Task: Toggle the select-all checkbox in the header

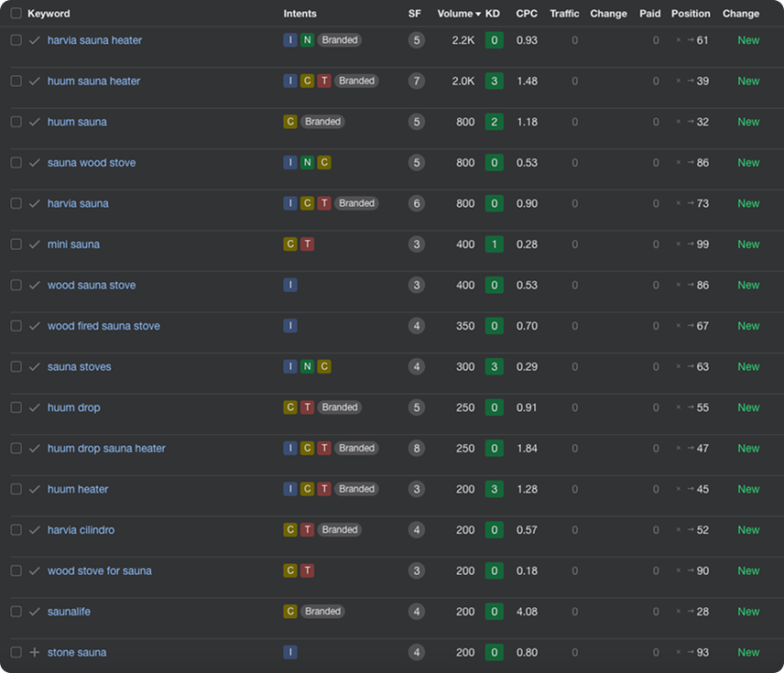Action: (x=16, y=14)
